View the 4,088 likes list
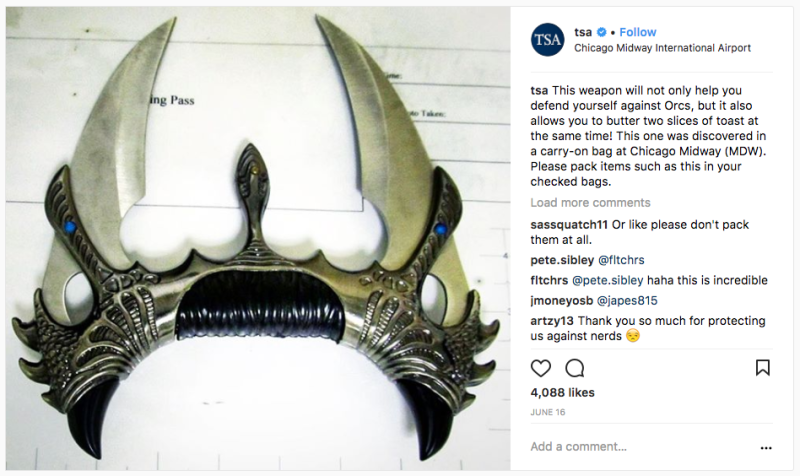The width and height of the screenshot is (800, 476). pyautogui.click(x=562, y=392)
